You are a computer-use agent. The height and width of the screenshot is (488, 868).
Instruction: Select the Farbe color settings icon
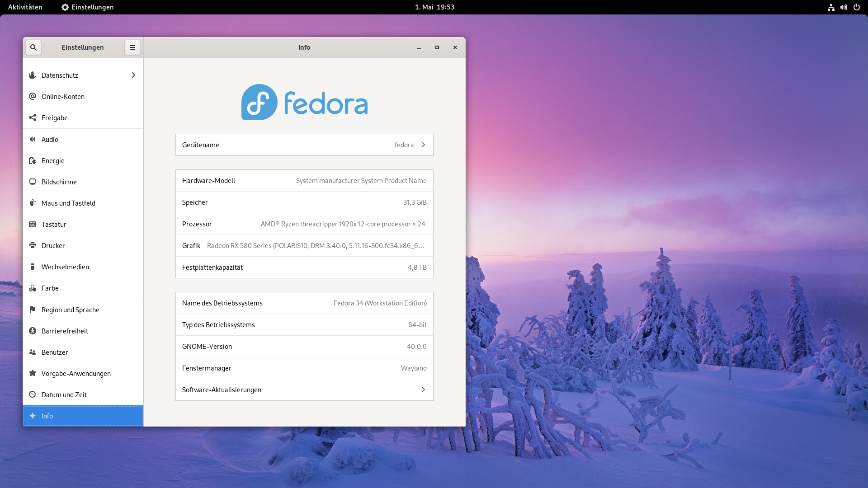33,288
